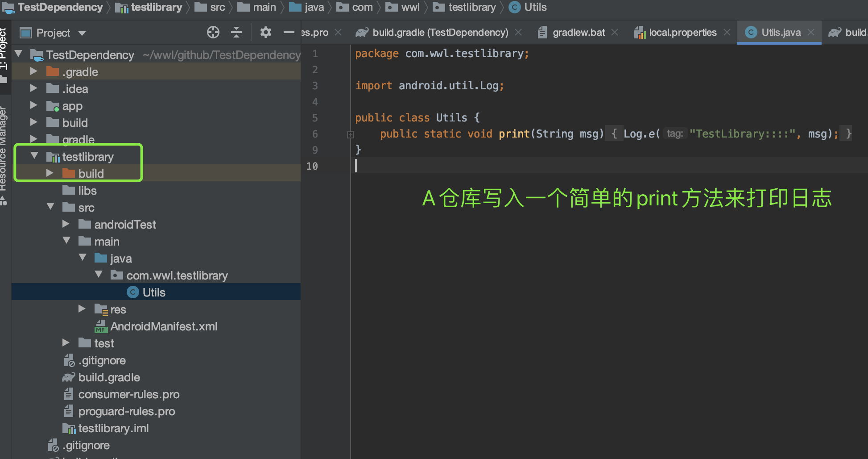This screenshot has width=868, height=459.
Task: Select testlibrary.iml file
Action: coord(114,428)
